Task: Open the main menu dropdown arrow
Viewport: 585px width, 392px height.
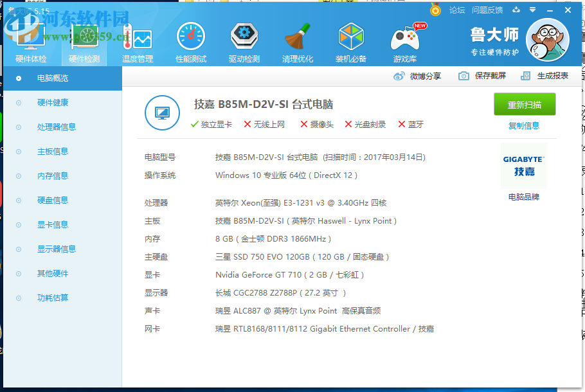Action: [x=531, y=10]
